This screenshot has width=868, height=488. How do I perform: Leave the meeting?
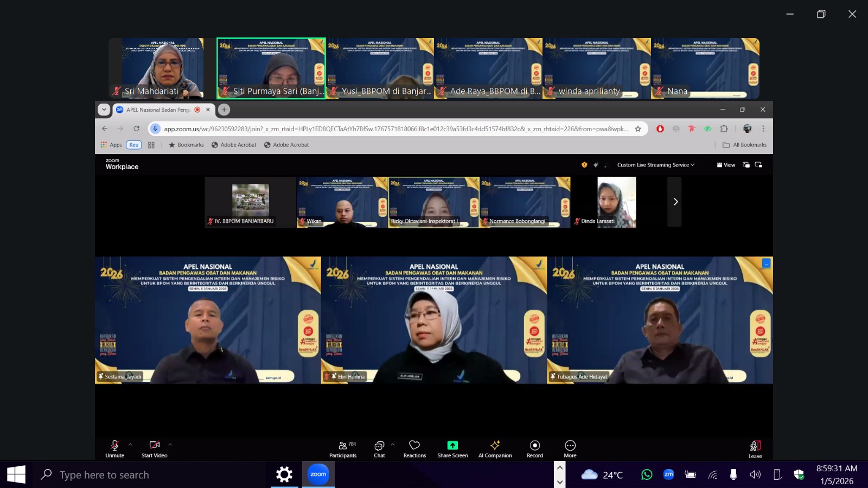tap(755, 448)
